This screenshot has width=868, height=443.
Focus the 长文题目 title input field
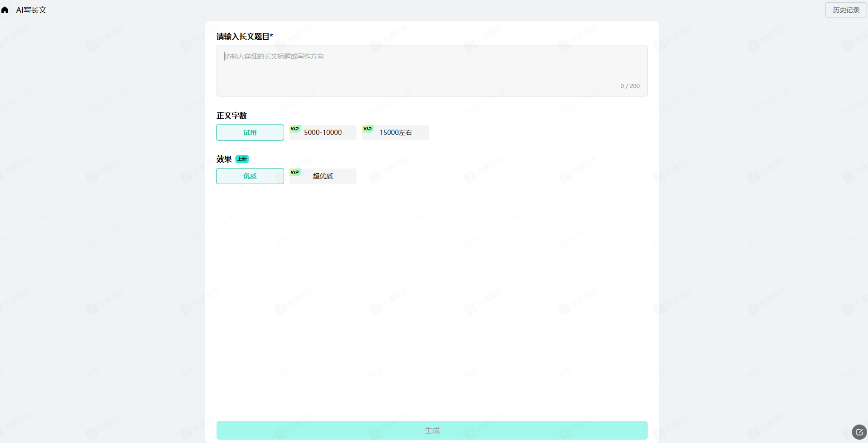432,71
